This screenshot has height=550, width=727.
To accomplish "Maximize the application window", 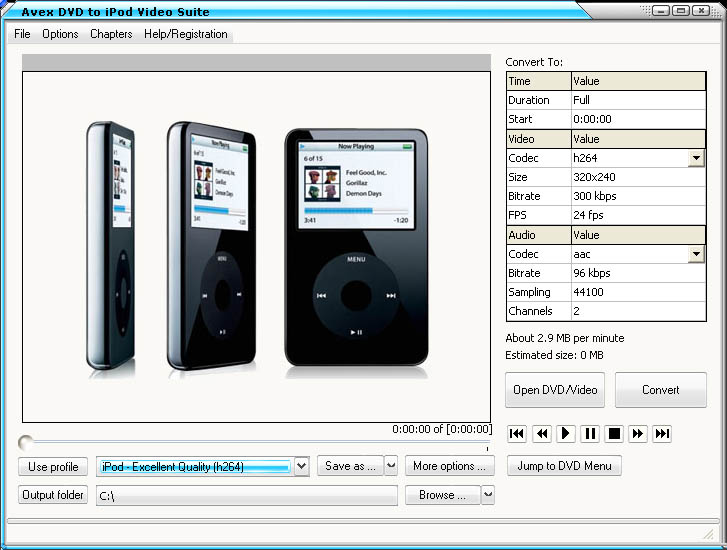I will [x=681, y=10].
